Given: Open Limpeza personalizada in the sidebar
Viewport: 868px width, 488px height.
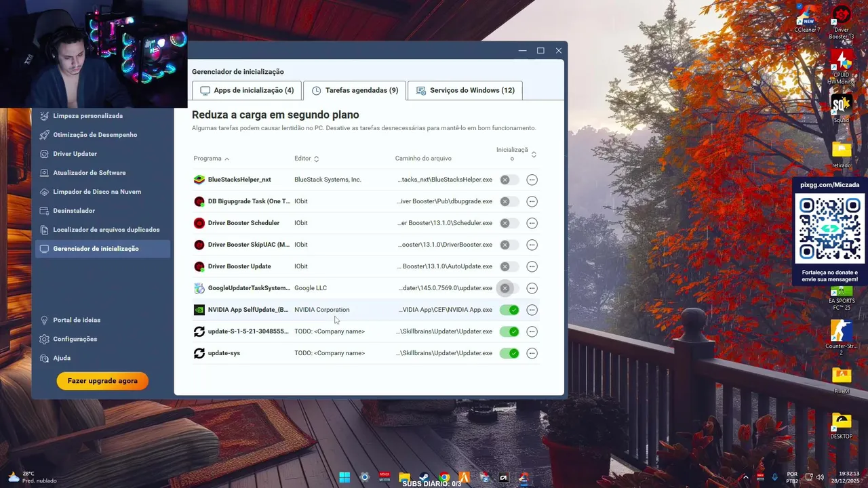Looking at the screenshot, I should point(102,116).
